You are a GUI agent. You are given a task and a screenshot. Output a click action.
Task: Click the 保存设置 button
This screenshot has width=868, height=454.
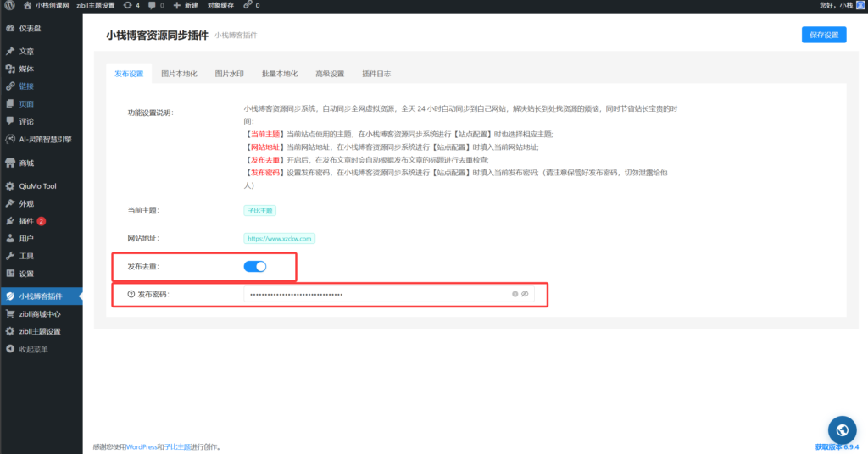click(824, 35)
